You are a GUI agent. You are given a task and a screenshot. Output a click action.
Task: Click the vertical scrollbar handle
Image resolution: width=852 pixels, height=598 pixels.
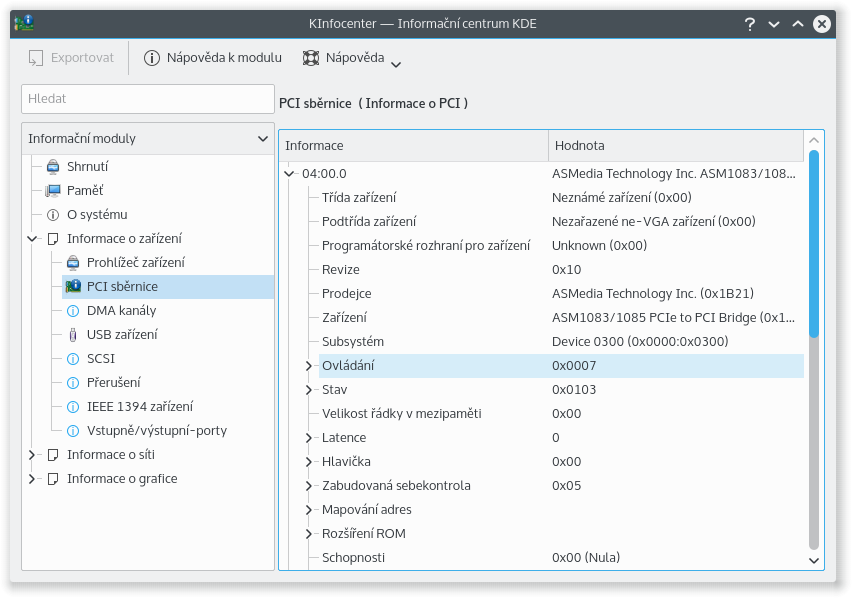click(813, 243)
